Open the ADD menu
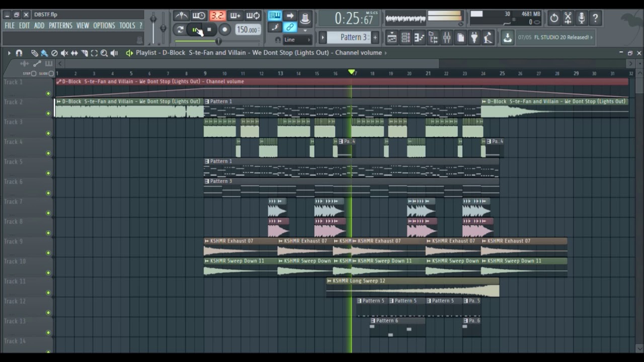Viewport: 644px width, 362px height. 39,26
